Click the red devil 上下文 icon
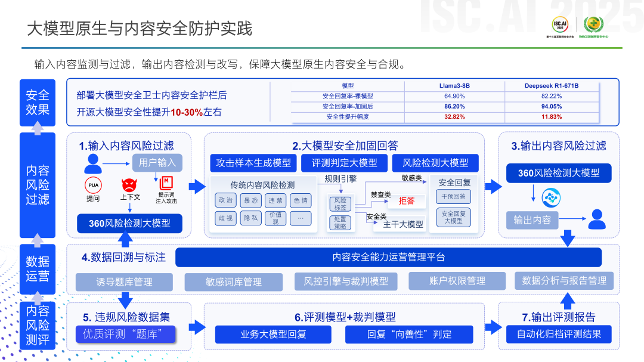 (129, 185)
